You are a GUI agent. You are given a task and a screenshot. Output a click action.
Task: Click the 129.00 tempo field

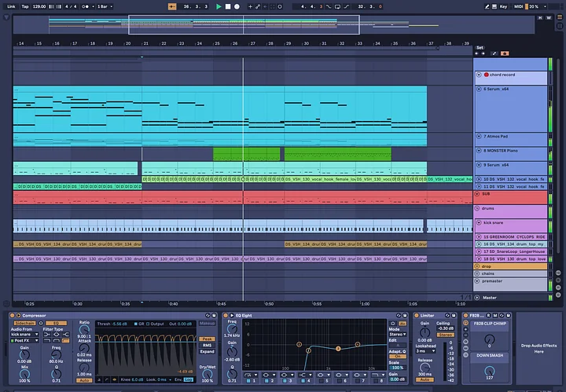coord(39,6)
